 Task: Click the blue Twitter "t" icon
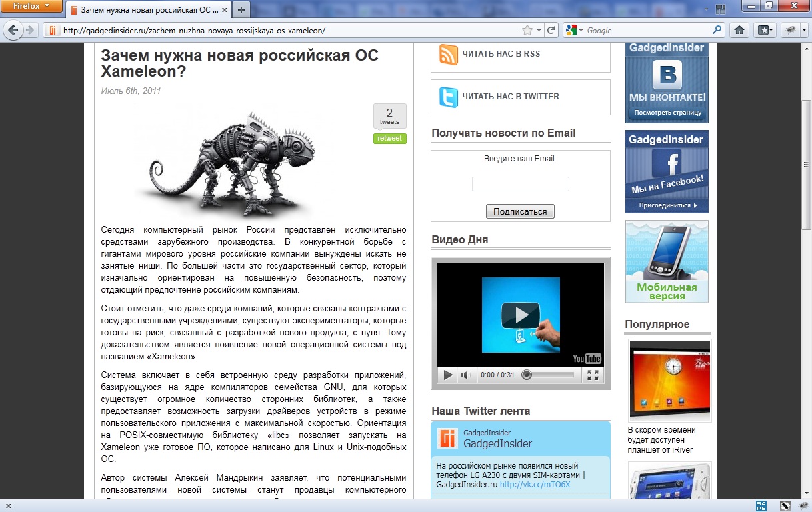coord(448,97)
